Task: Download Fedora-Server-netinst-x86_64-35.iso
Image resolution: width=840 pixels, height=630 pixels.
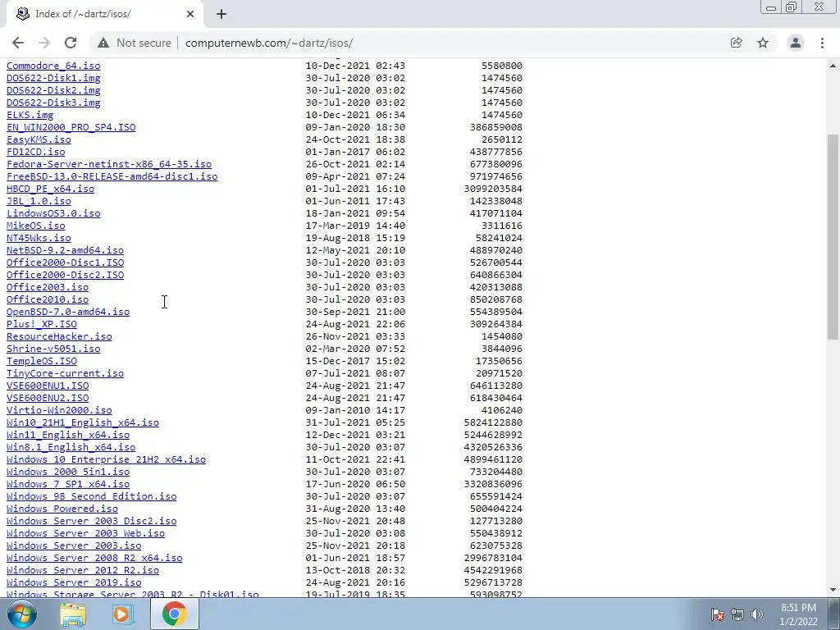Action: click(x=109, y=164)
